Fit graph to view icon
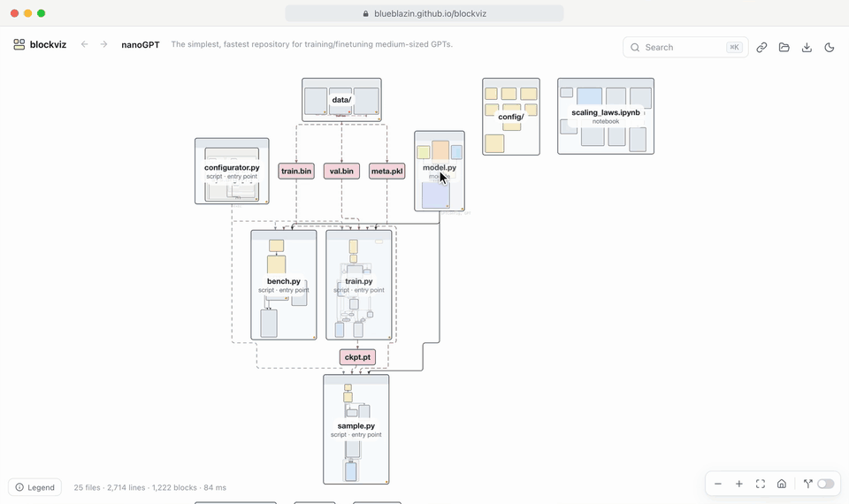Screen dimensions: 849x504 click(761, 484)
